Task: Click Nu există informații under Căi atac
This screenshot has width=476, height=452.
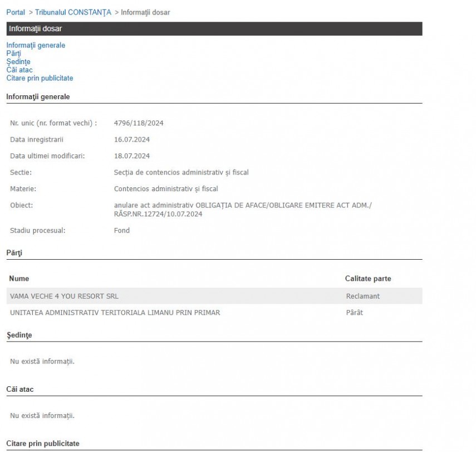Action: coord(42,416)
